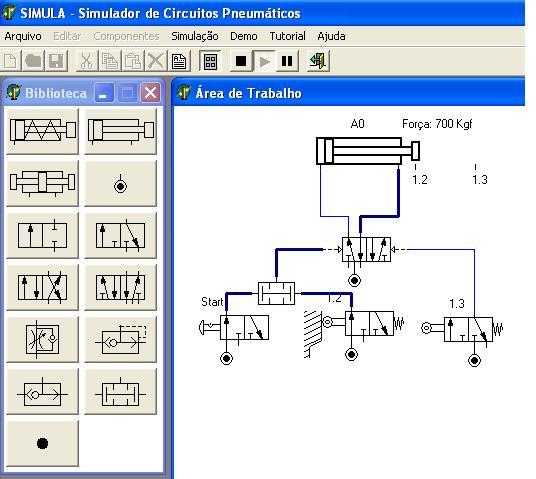The width and height of the screenshot is (536, 479).
Task: Select the flow control valve component
Action: tap(42, 339)
